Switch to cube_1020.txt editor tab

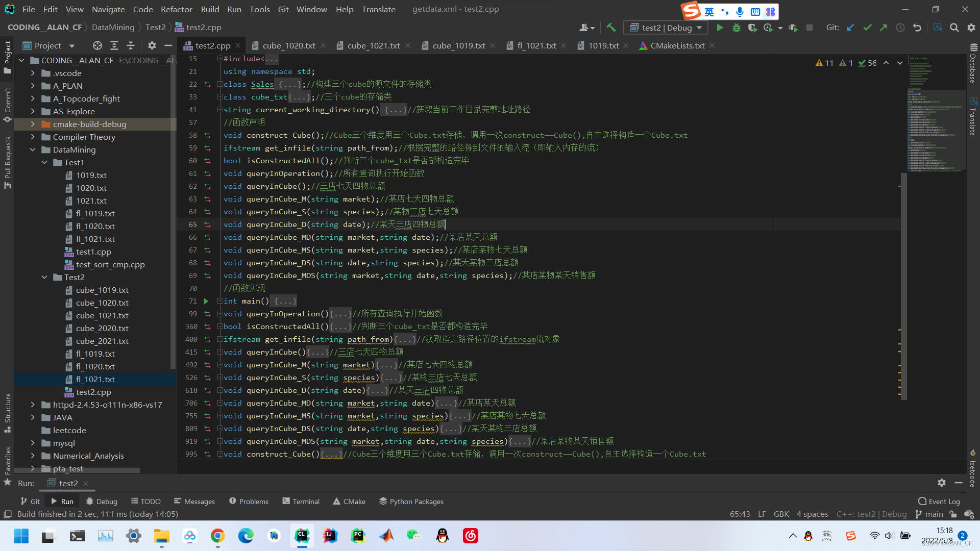[289, 45]
